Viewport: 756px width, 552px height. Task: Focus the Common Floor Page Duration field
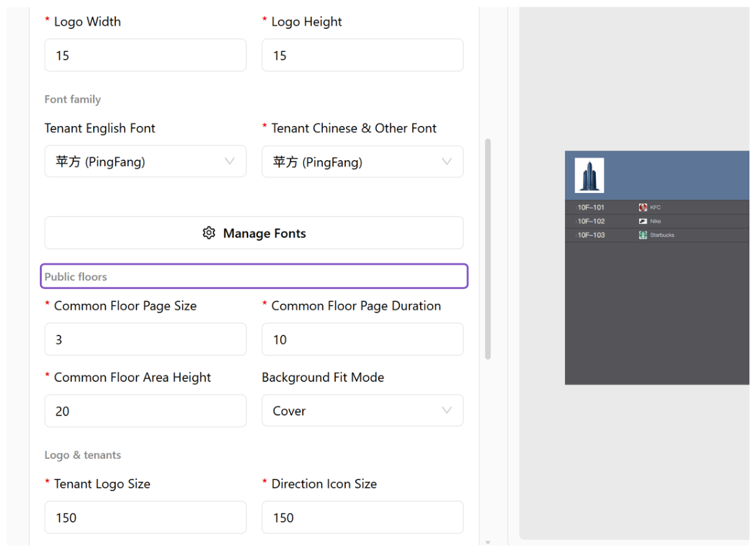coord(362,339)
